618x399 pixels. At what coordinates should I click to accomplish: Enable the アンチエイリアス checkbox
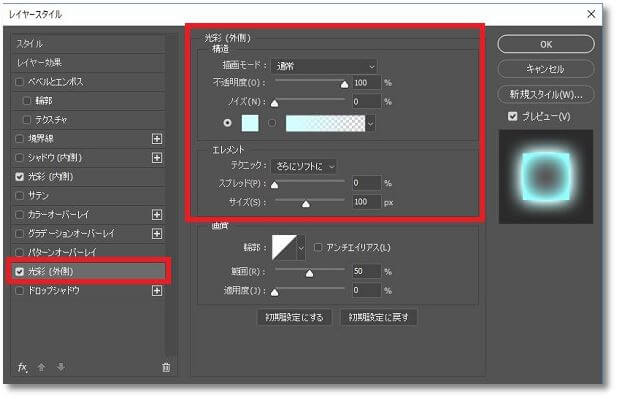coord(318,247)
